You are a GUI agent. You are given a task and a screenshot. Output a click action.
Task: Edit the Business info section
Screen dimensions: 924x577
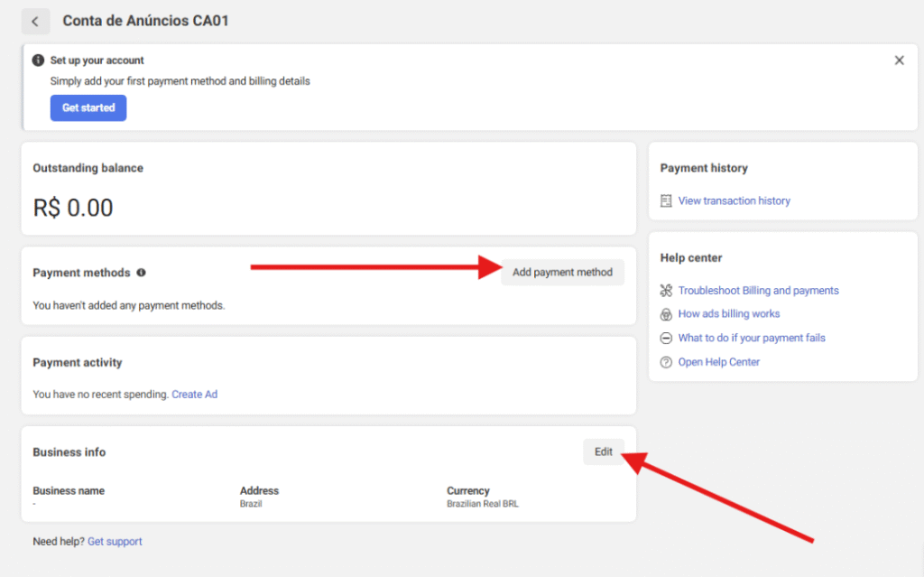603,451
